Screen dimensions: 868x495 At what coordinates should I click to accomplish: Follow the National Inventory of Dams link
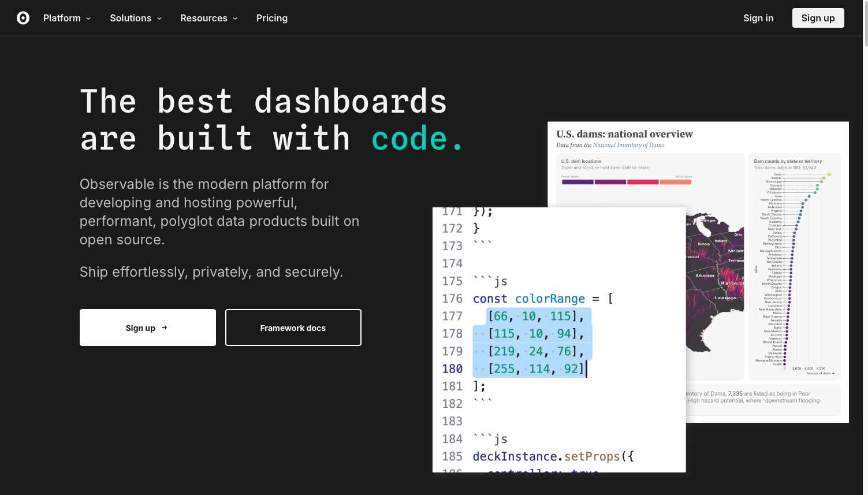[x=628, y=146]
